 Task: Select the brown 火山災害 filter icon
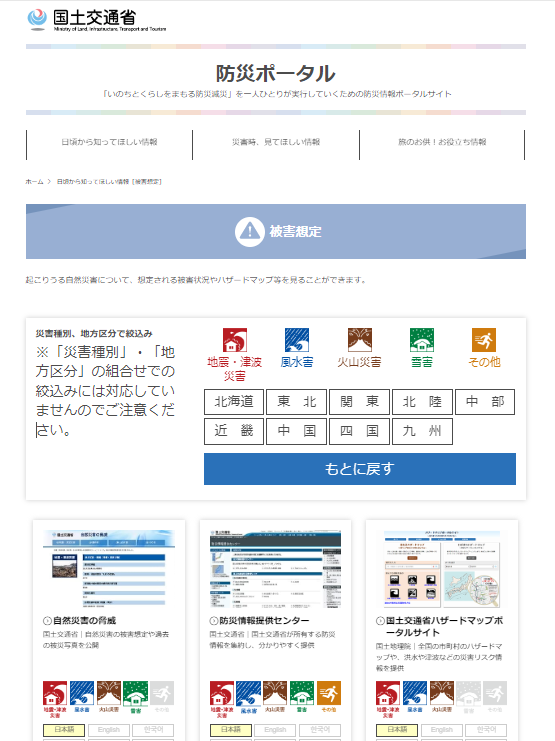(360, 340)
